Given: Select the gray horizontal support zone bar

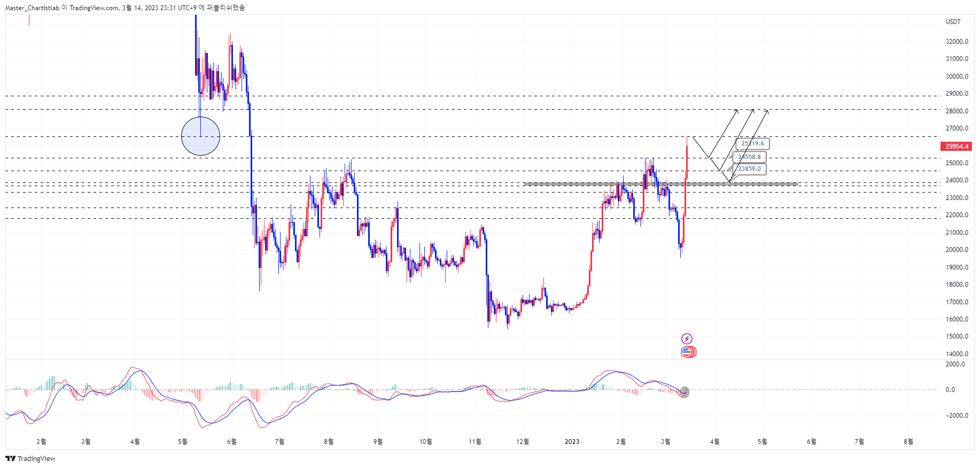Looking at the screenshot, I should coord(660,184).
